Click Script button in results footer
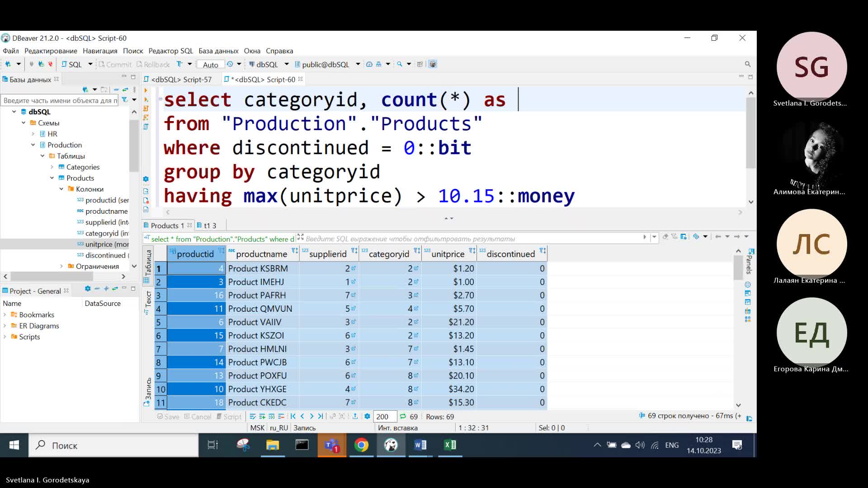This screenshot has height=488, width=868. (x=229, y=417)
